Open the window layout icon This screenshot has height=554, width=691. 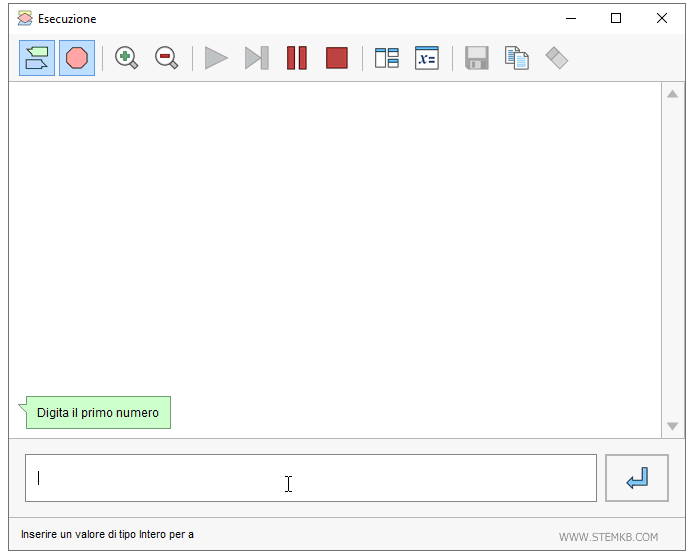point(387,58)
